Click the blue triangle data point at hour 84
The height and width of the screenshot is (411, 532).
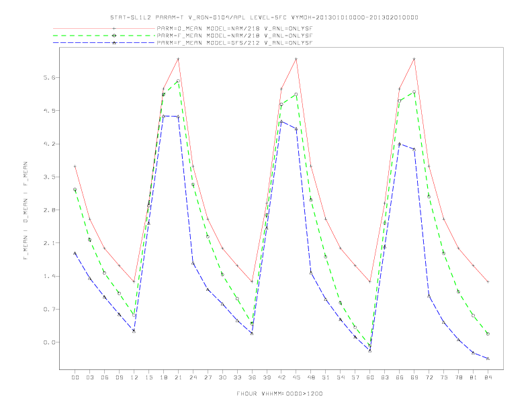pos(488,359)
